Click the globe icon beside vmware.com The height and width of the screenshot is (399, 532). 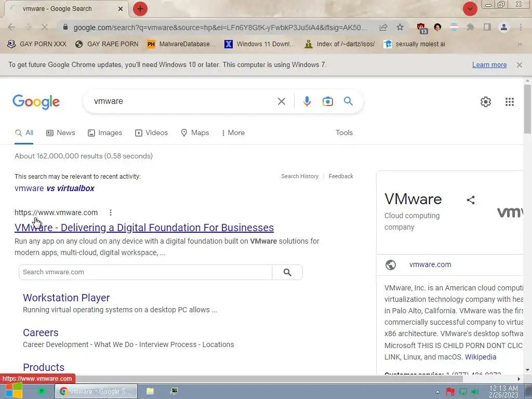(x=391, y=264)
